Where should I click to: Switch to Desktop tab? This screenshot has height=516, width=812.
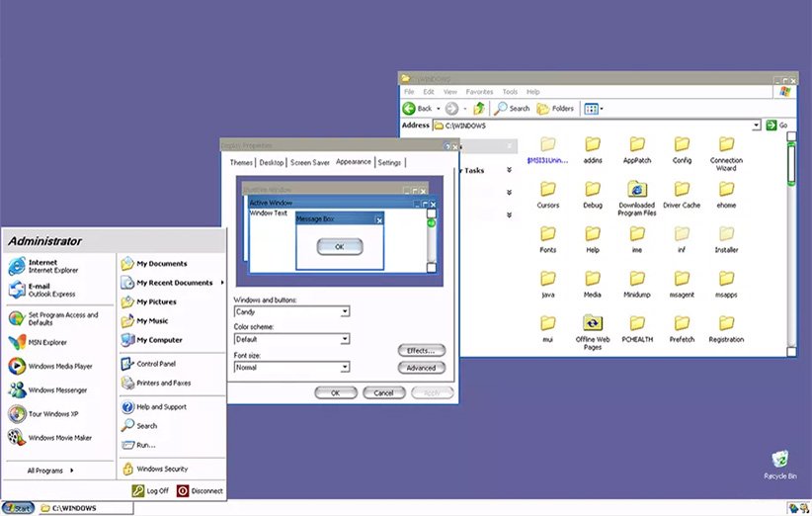click(272, 163)
